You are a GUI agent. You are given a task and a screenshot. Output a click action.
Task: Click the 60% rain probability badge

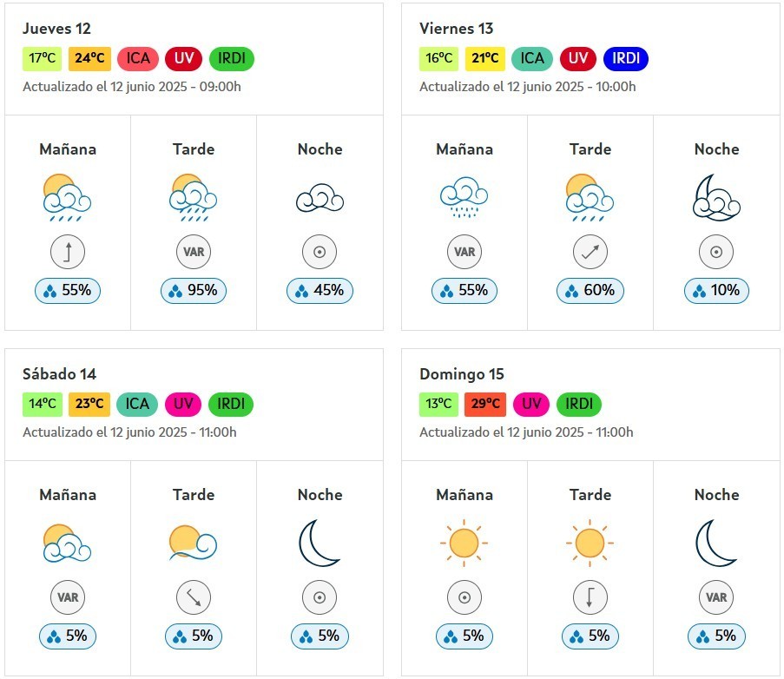[590, 291]
